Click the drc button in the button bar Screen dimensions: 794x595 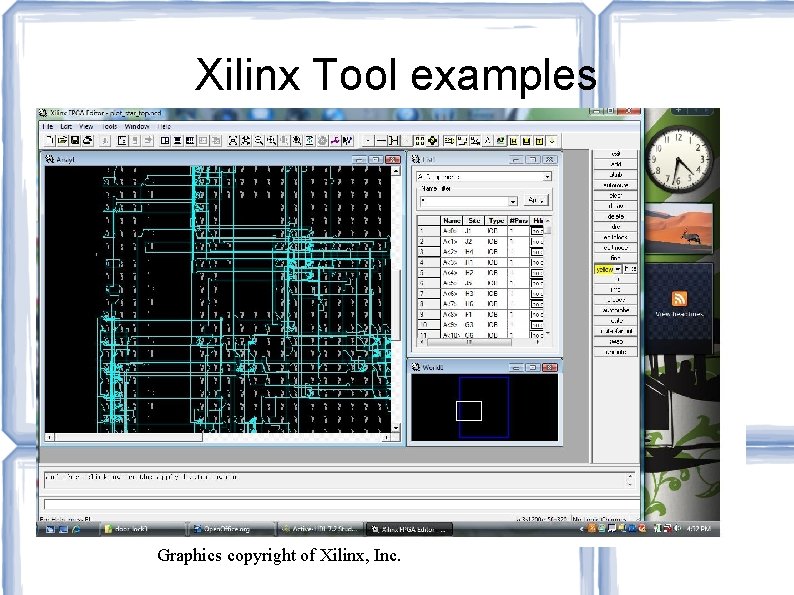[x=615, y=226]
